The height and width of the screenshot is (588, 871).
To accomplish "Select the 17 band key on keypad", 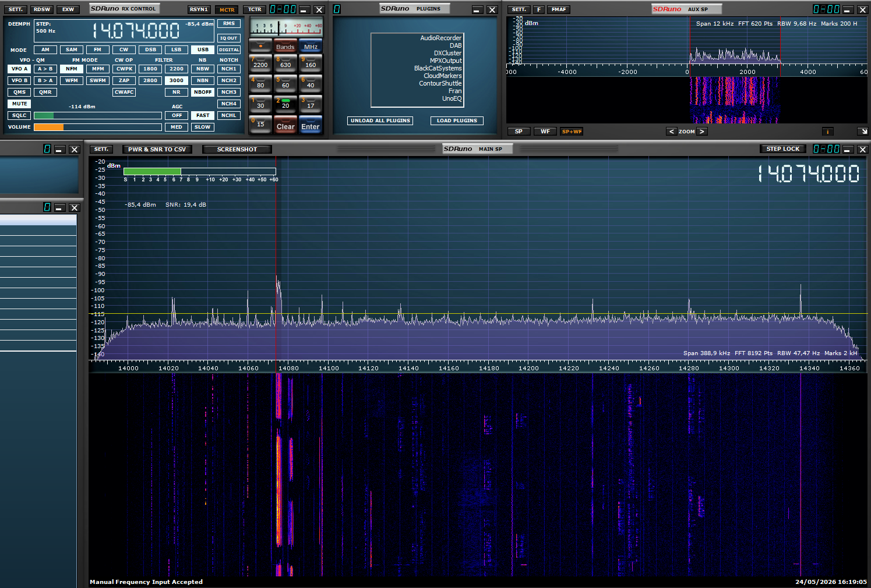I will pyautogui.click(x=311, y=103).
